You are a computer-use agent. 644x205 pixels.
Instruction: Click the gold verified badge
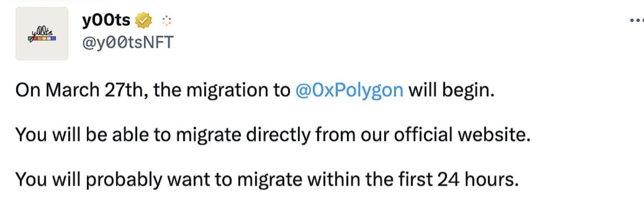click(144, 21)
